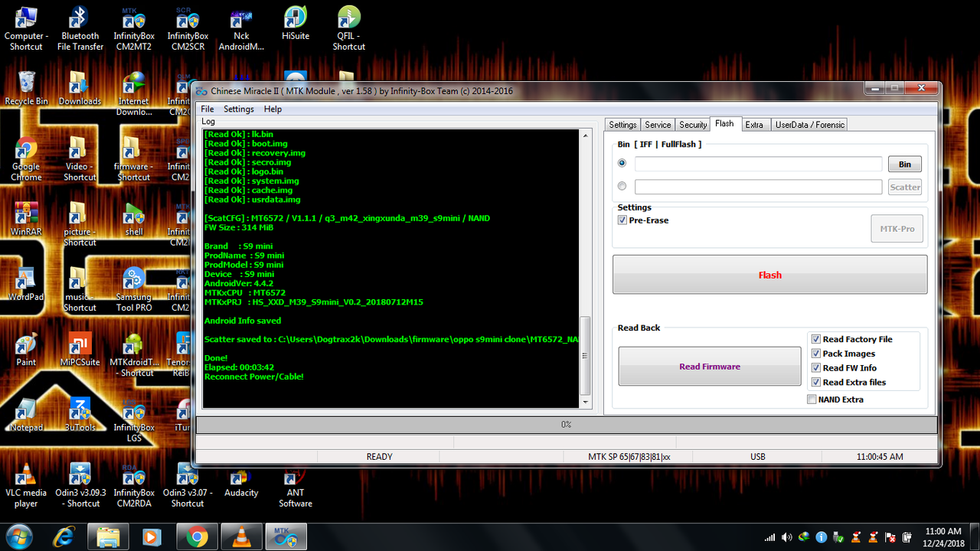Open the Settings menu
Screen dimensions: 980x551
(239, 109)
